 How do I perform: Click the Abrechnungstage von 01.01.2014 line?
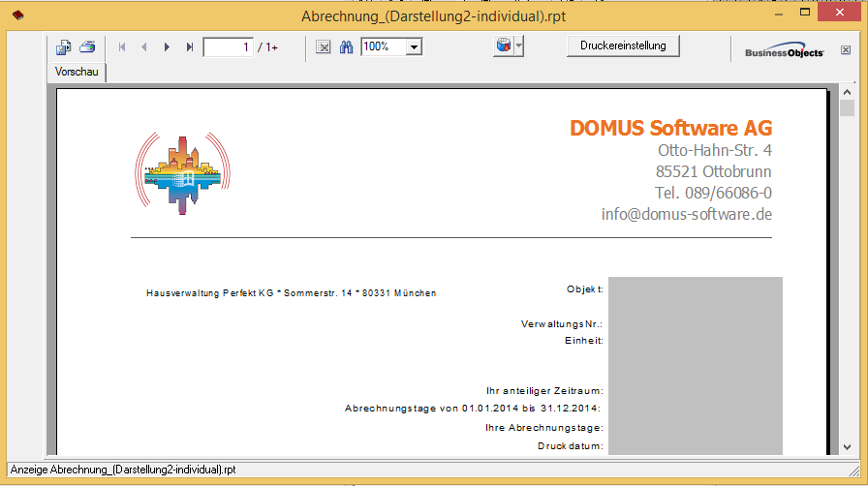(473, 409)
